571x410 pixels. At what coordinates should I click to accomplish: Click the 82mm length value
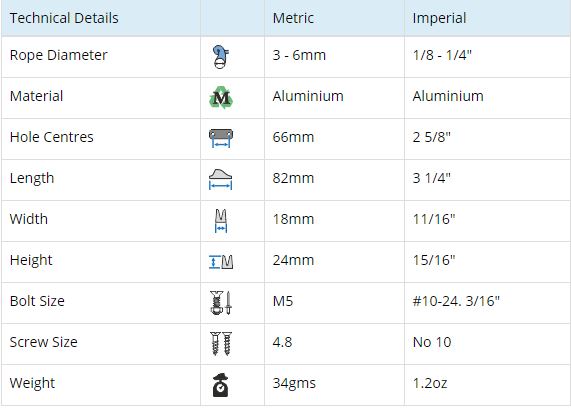click(x=293, y=178)
